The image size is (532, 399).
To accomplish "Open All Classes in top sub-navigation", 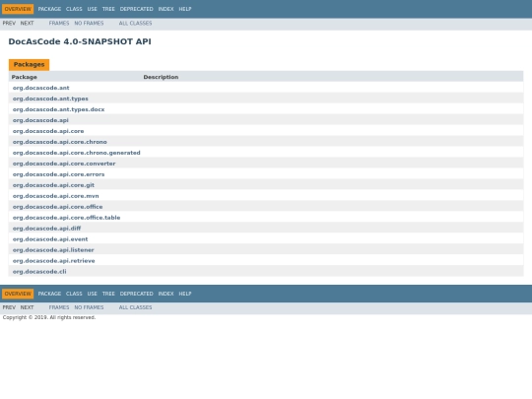I will tap(135, 23).
